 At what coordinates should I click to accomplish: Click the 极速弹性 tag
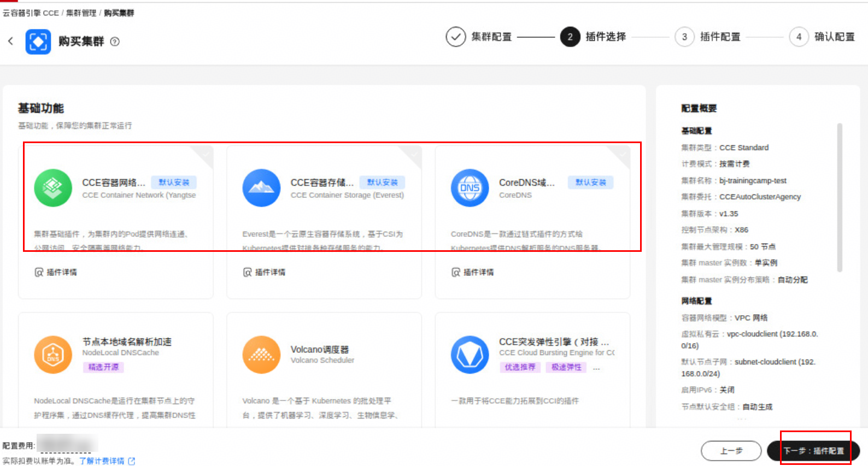(x=566, y=367)
